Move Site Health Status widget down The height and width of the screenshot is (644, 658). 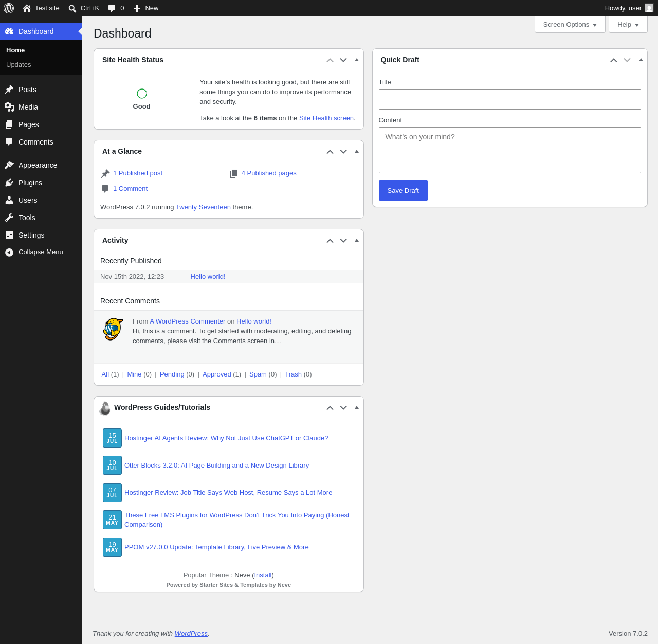tap(343, 60)
